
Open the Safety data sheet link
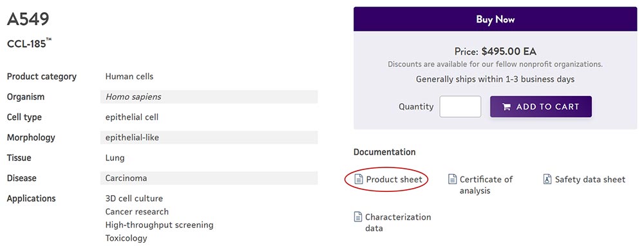590,180
